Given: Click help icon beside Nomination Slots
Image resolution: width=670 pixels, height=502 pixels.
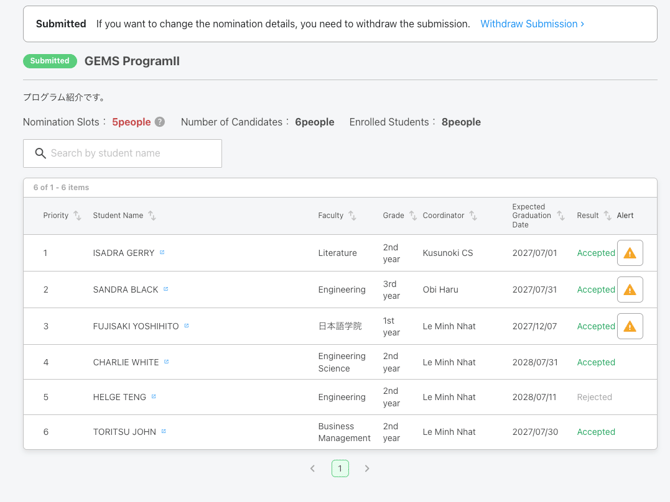Looking at the screenshot, I should (x=160, y=122).
